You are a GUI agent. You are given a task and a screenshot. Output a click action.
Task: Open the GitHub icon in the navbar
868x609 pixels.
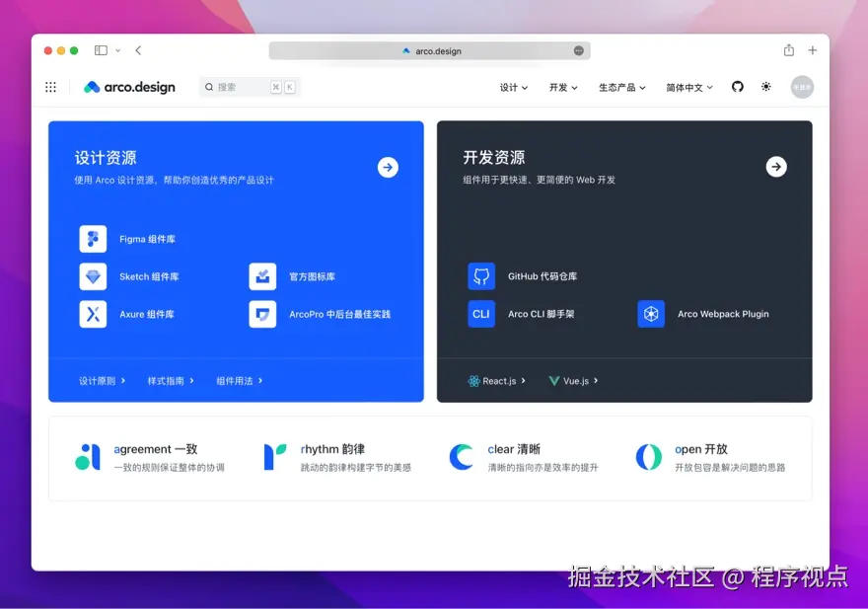pyautogui.click(x=738, y=87)
